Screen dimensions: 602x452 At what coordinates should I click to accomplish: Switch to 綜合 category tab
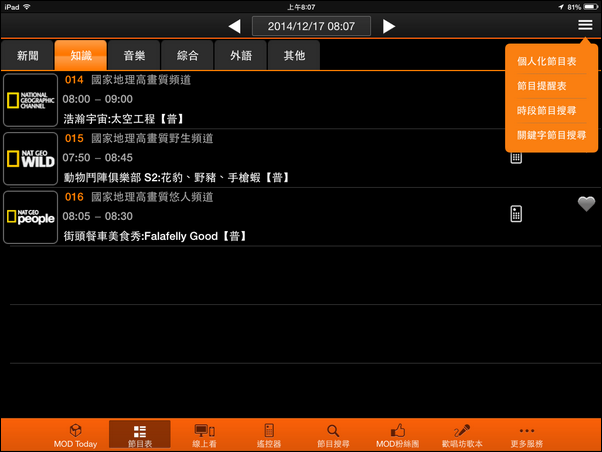point(187,55)
